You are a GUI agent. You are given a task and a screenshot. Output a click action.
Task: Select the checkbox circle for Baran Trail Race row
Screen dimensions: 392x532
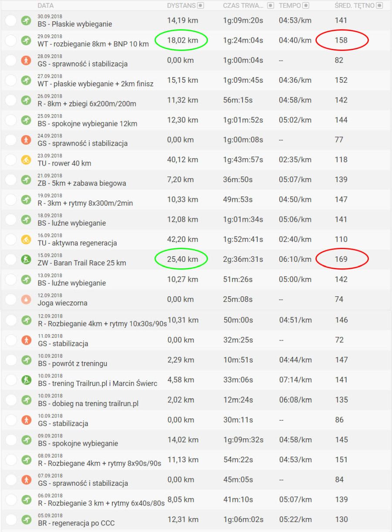(x=10, y=259)
